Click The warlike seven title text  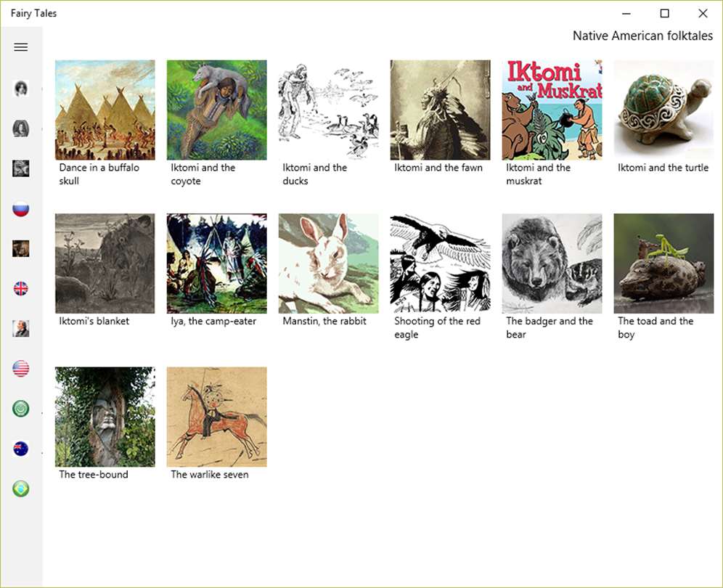[x=209, y=474]
